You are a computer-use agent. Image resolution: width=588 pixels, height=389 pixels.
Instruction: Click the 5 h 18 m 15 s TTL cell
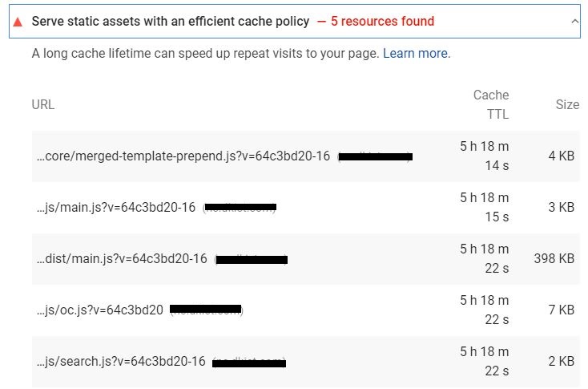[x=485, y=207]
